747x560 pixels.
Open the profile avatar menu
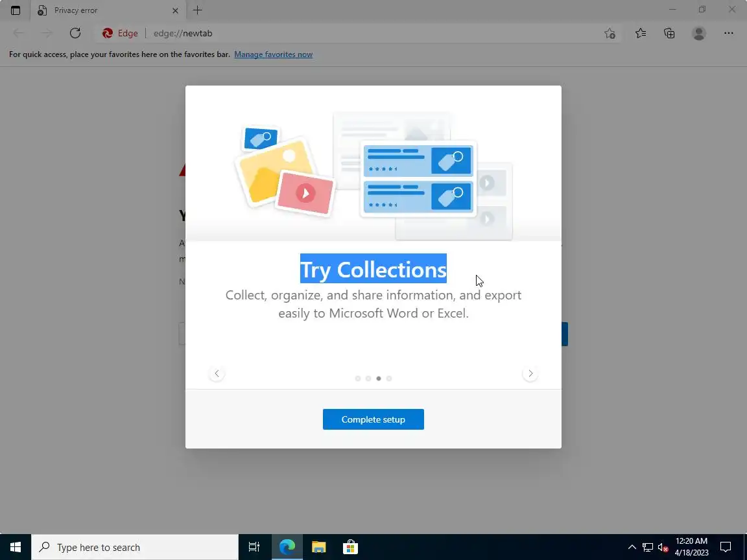pos(699,33)
